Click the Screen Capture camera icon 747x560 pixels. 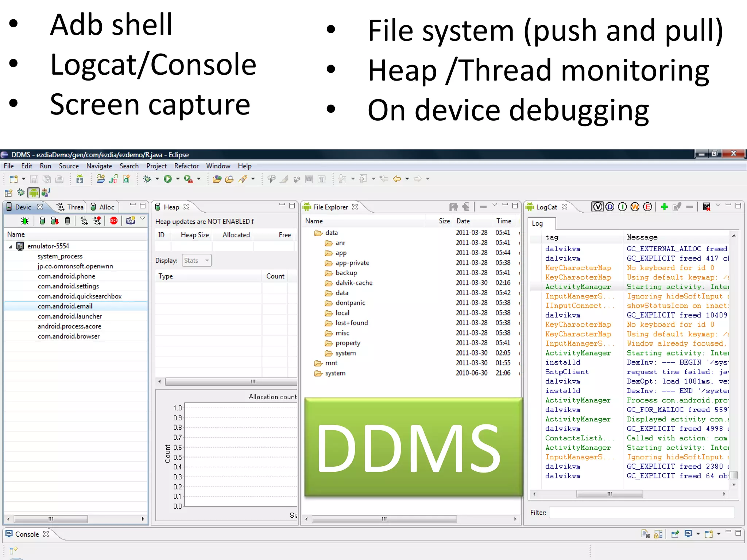pyautogui.click(x=131, y=221)
